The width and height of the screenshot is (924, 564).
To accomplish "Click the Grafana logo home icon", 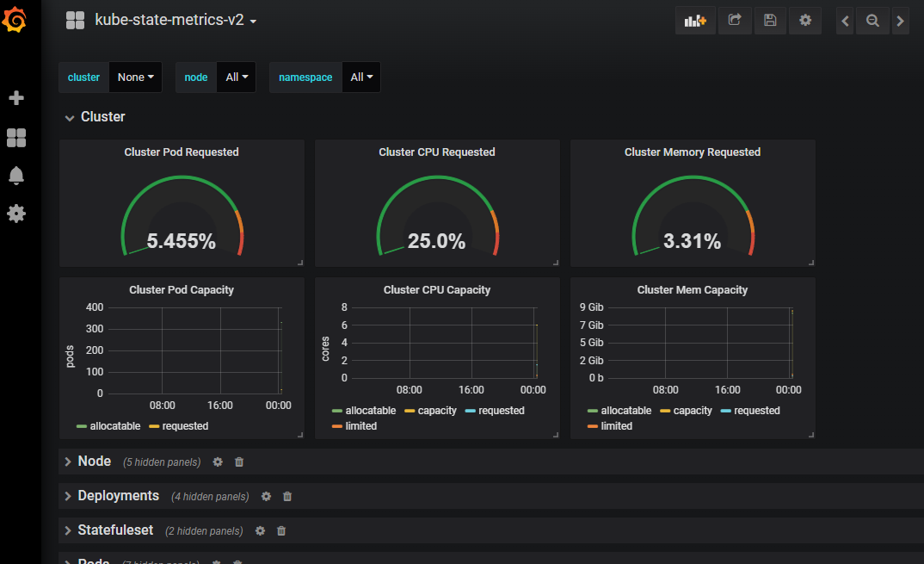I will 15,20.
